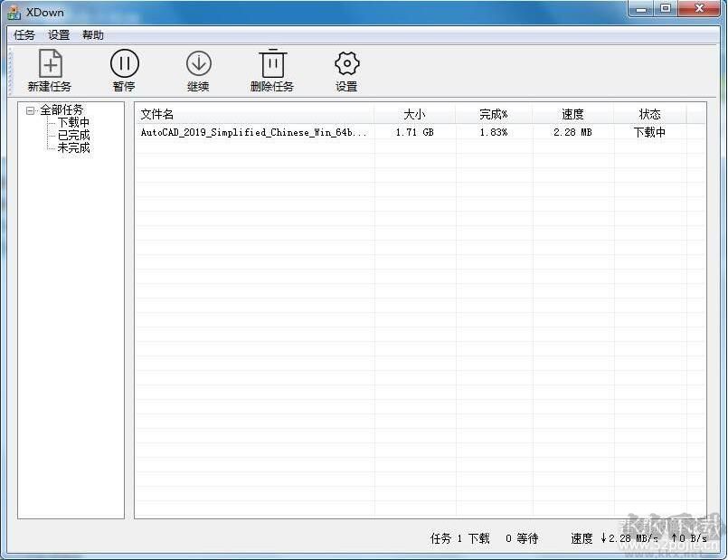This screenshot has height=560, width=728.
Task: Close the XDown window
Action: pos(699,9)
